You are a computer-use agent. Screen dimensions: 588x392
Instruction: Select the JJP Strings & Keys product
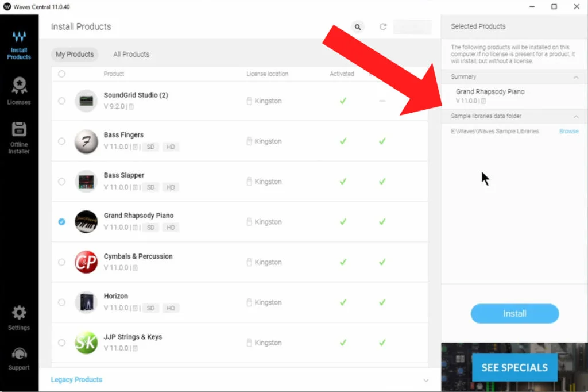click(x=61, y=343)
